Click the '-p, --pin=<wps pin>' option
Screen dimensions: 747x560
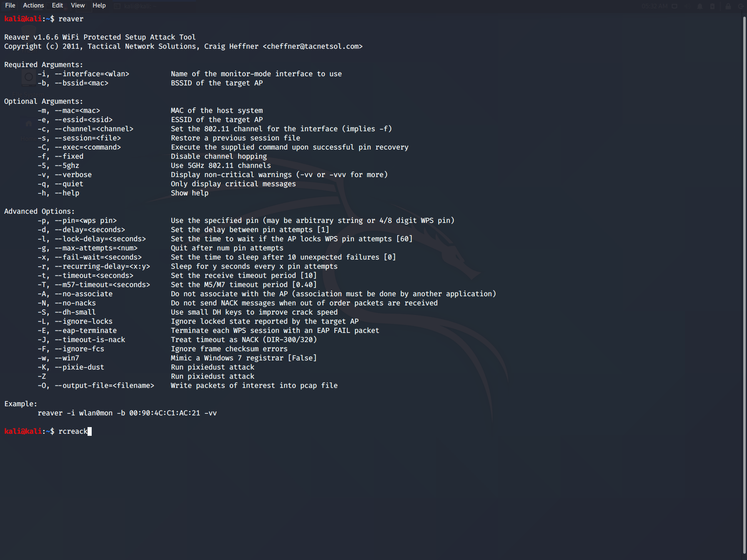click(77, 220)
